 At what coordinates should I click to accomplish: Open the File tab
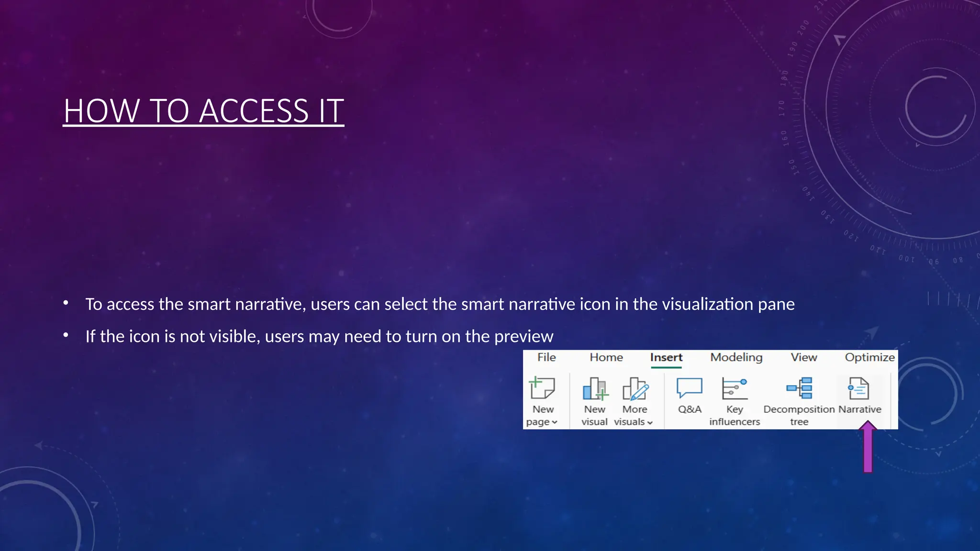point(546,357)
